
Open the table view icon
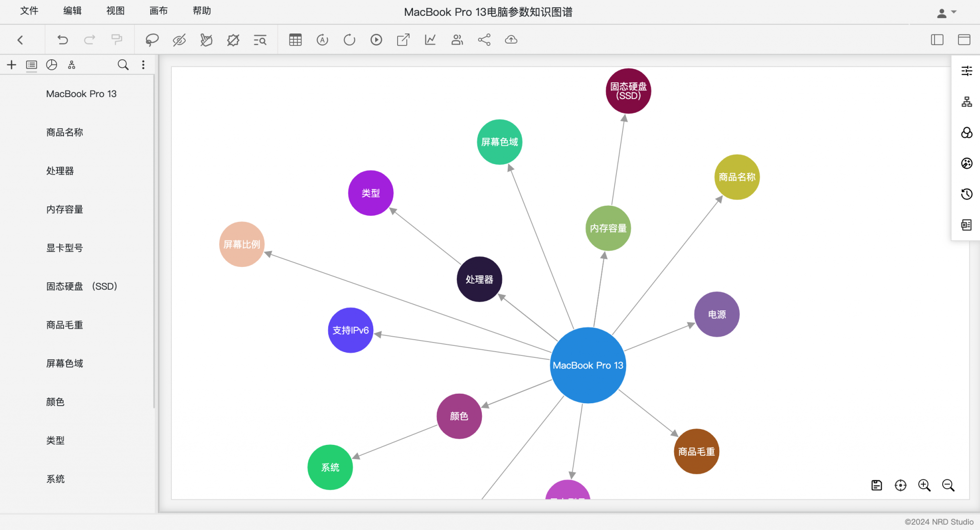click(295, 40)
